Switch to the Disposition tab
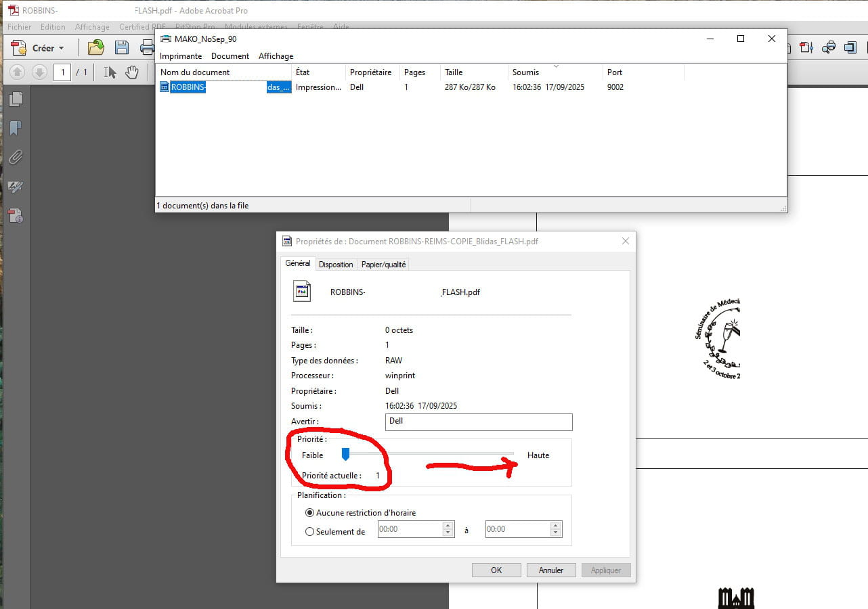The image size is (868, 609). pyautogui.click(x=336, y=265)
